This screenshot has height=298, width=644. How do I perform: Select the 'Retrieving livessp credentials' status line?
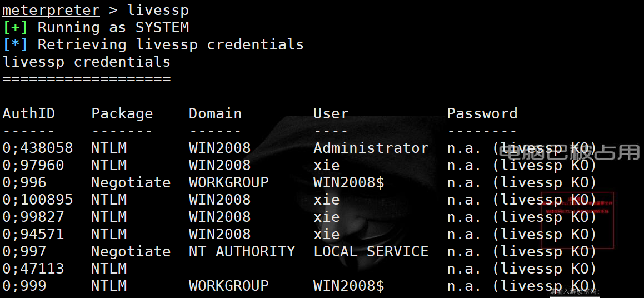171,44
